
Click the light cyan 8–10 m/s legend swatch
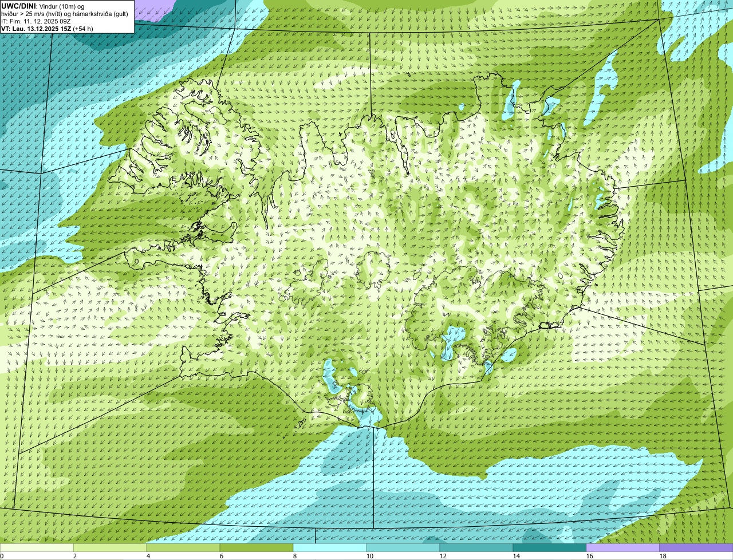click(330, 548)
